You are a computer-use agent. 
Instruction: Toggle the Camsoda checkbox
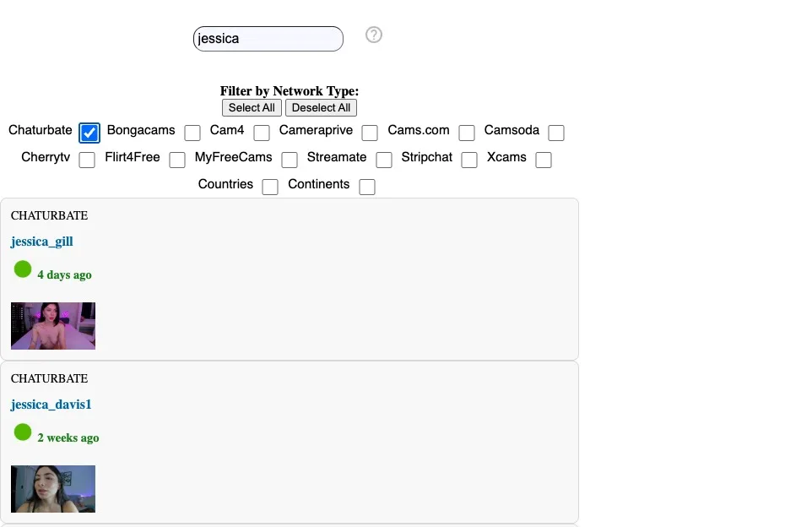click(556, 133)
